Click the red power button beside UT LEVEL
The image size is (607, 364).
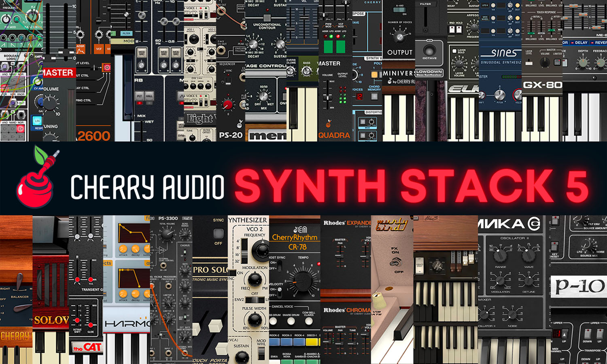(107, 67)
